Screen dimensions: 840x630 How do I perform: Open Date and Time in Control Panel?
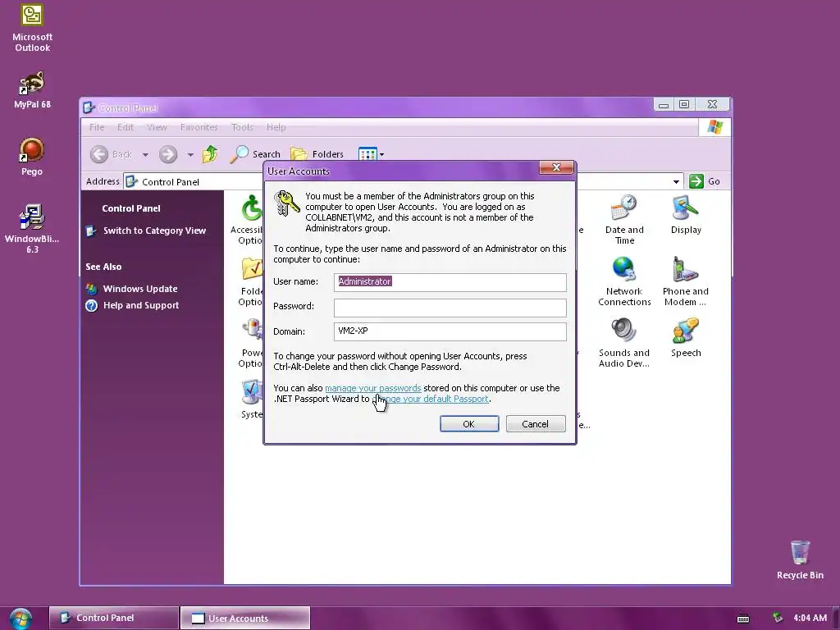point(624,220)
